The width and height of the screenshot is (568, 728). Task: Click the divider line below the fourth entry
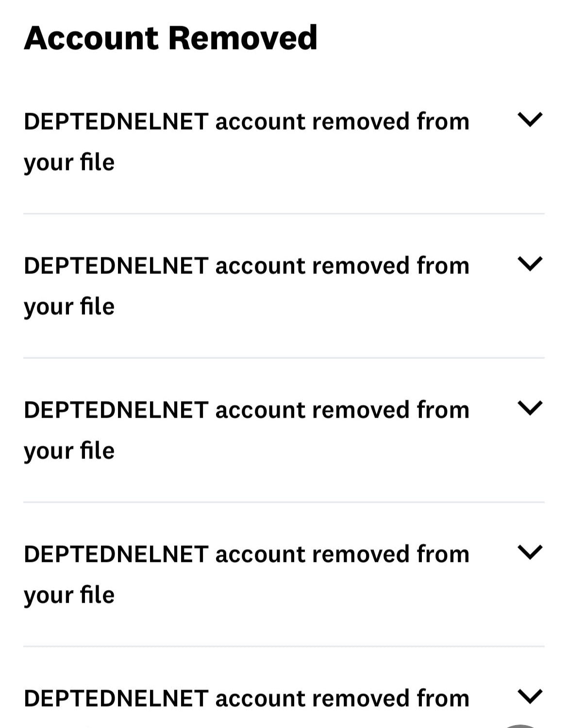click(284, 646)
